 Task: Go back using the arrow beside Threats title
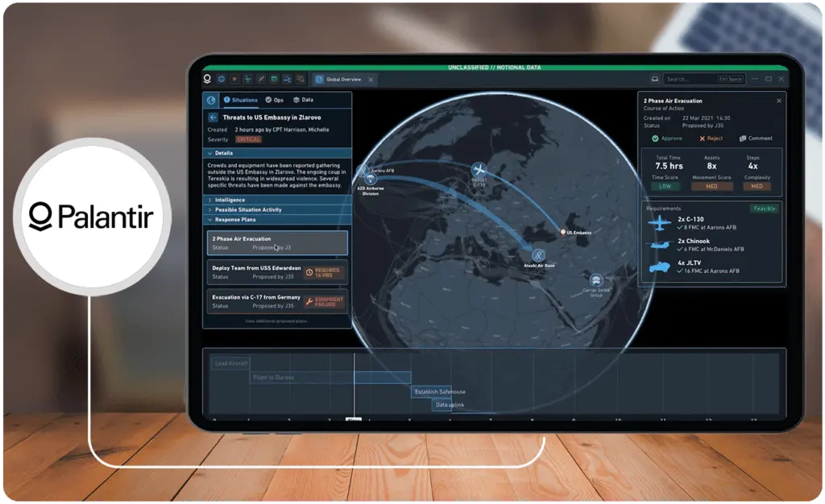(x=213, y=118)
